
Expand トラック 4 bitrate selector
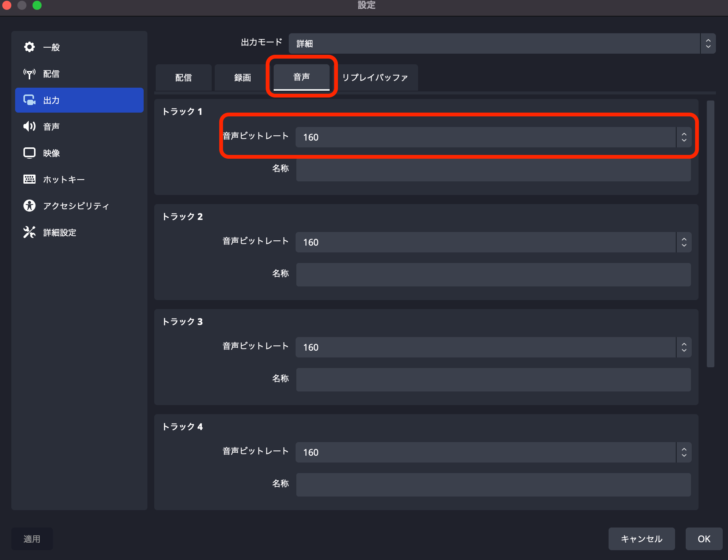(x=683, y=452)
